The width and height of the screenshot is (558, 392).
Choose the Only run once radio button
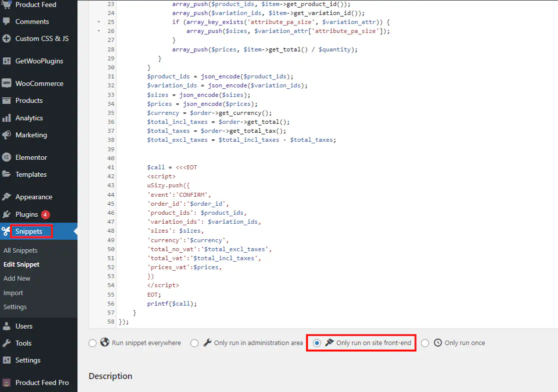(425, 343)
